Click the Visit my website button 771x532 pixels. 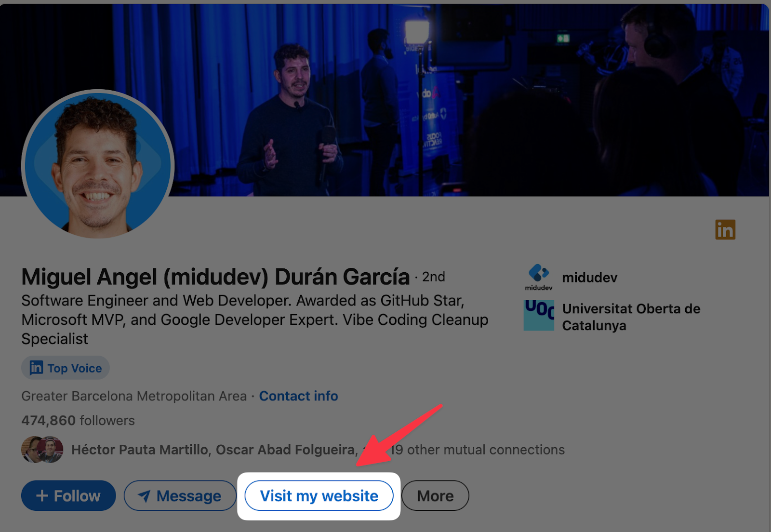point(319,495)
